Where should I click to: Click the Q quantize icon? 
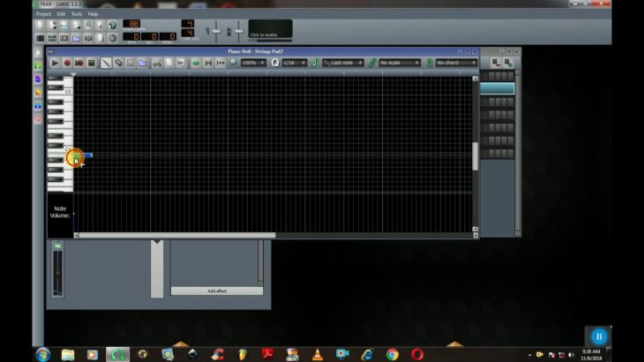(274, 63)
